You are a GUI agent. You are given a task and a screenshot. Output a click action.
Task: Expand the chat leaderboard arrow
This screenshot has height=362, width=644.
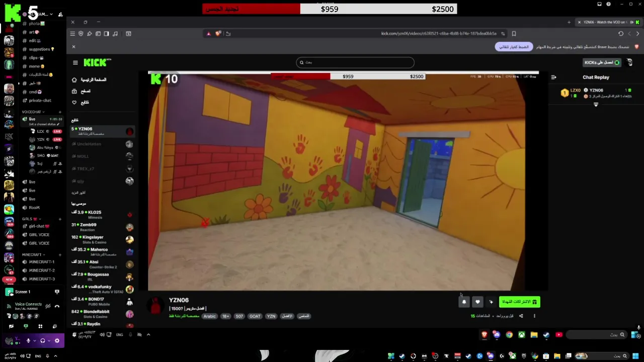coord(596,105)
